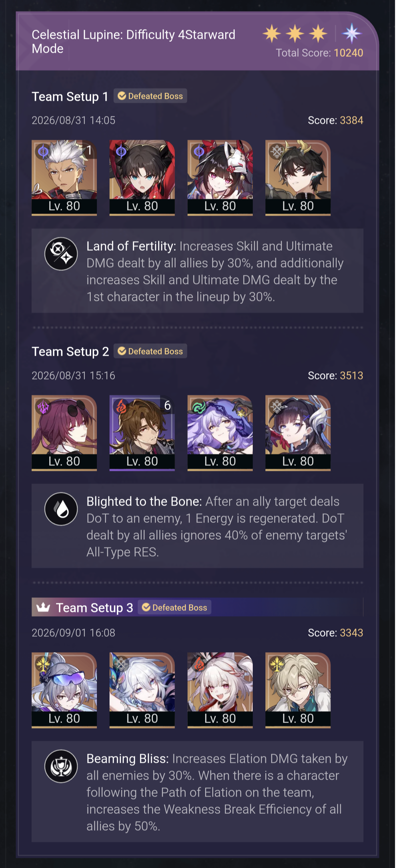Click the purple four-point star in header
The width and height of the screenshot is (396, 868).
click(x=352, y=33)
